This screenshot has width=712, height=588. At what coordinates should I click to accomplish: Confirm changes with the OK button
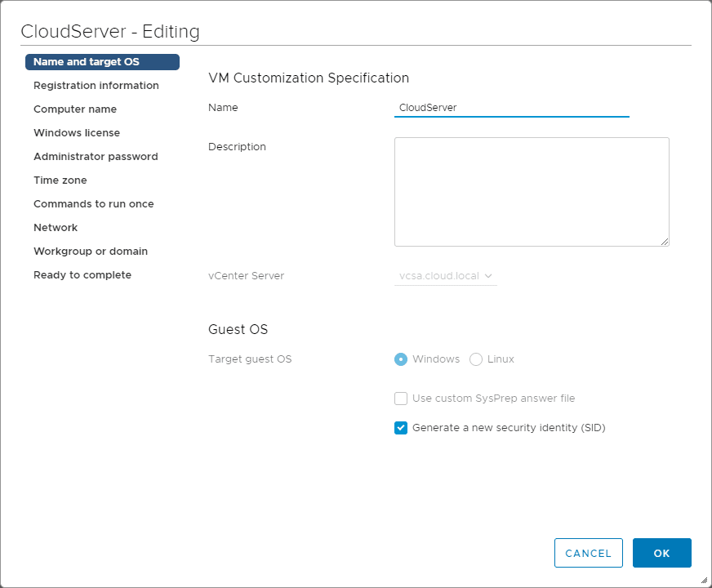click(661, 553)
